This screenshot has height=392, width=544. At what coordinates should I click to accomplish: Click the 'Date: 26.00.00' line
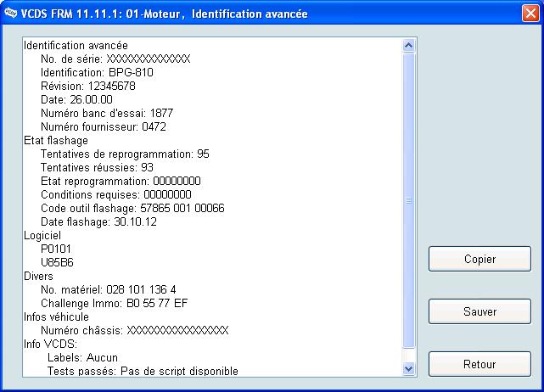pos(76,99)
